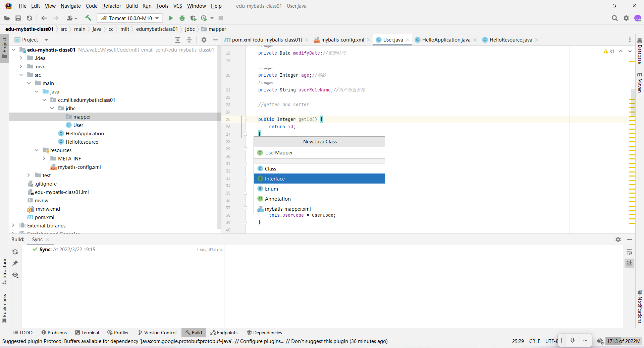Open Dependencies tool window

(x=264, y=333)
